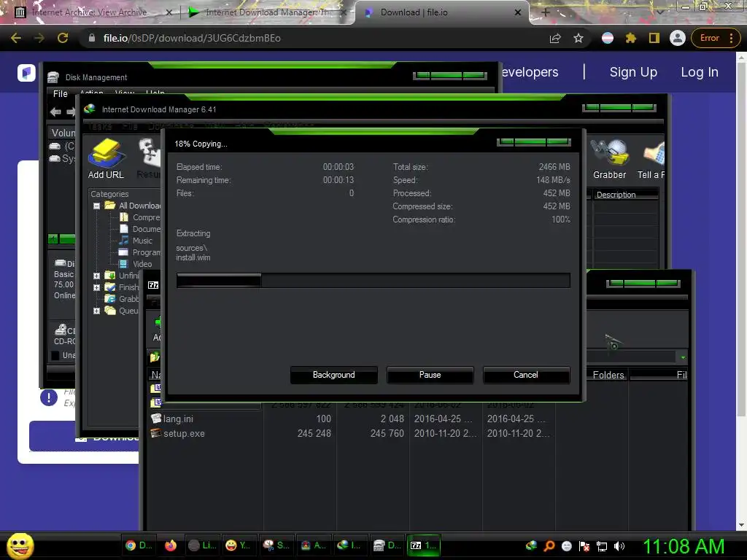Click the Sign Up link on file.io
The height and width of the screenshot is (560, 747).
pyautogui.click(x=633, y=72)
